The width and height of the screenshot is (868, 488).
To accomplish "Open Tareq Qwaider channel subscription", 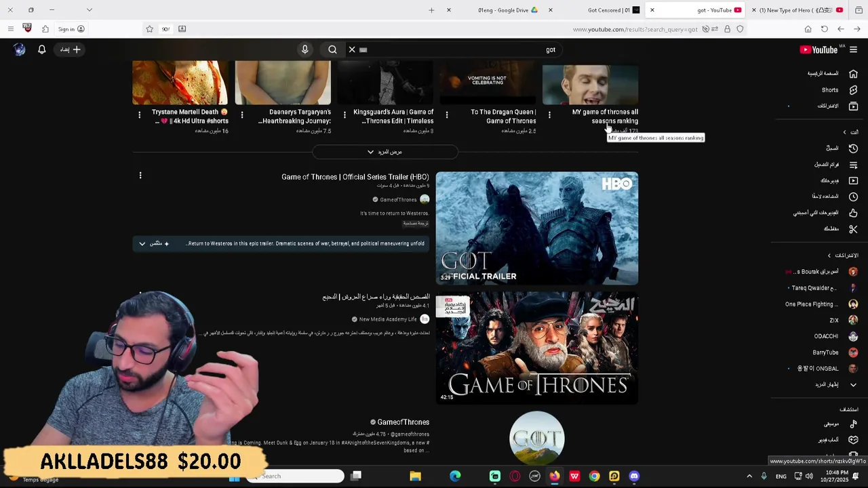I will click(x=824, y=288).
